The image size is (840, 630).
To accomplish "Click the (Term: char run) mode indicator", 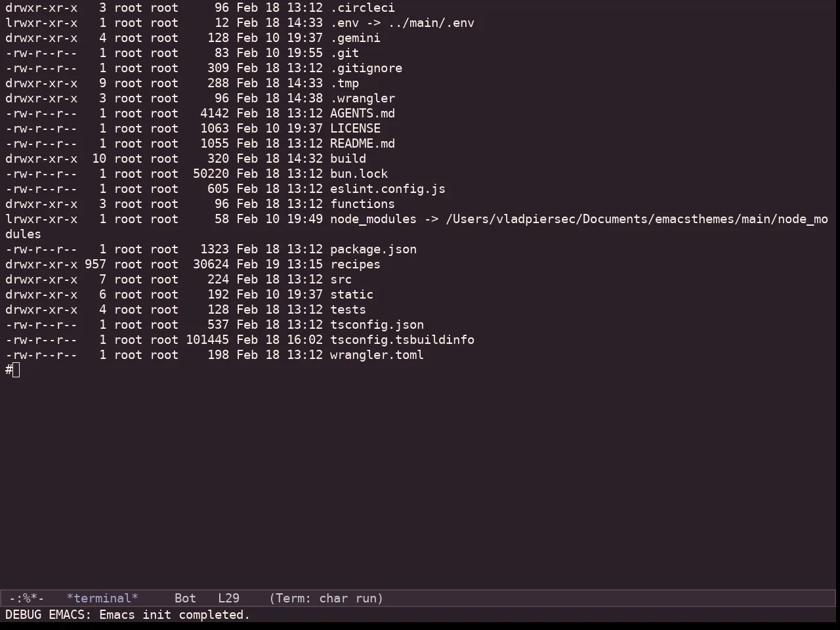I will pos(326,598).
